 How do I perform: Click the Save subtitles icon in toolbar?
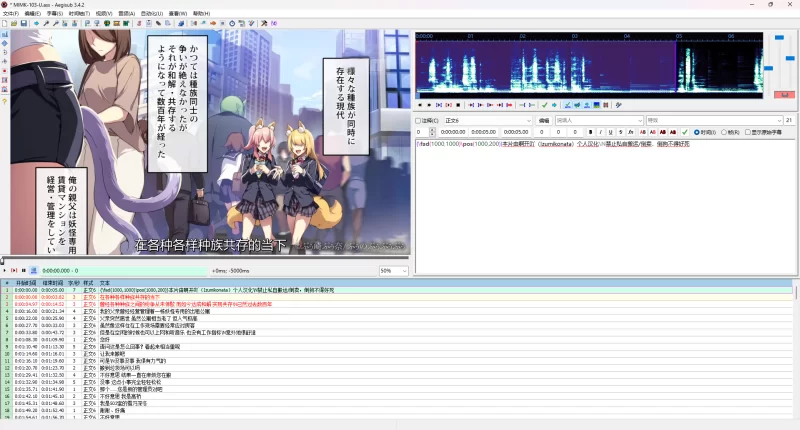[23, 22]
